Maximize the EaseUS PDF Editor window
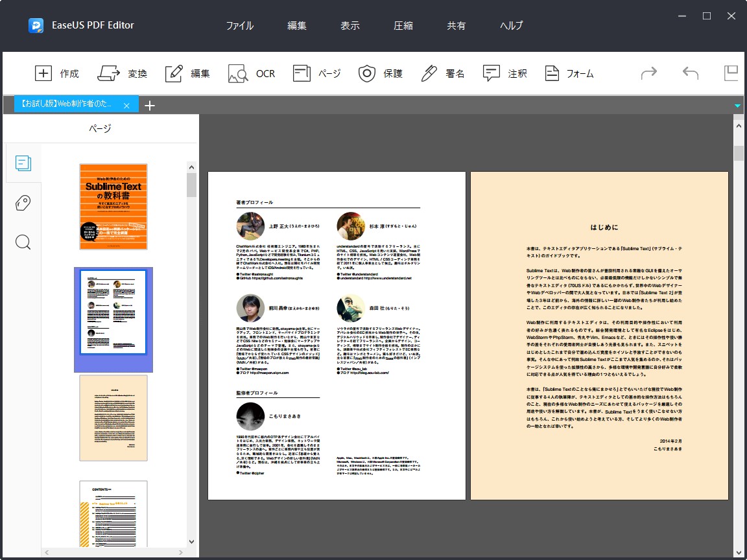747x560 pixels. 707,16
